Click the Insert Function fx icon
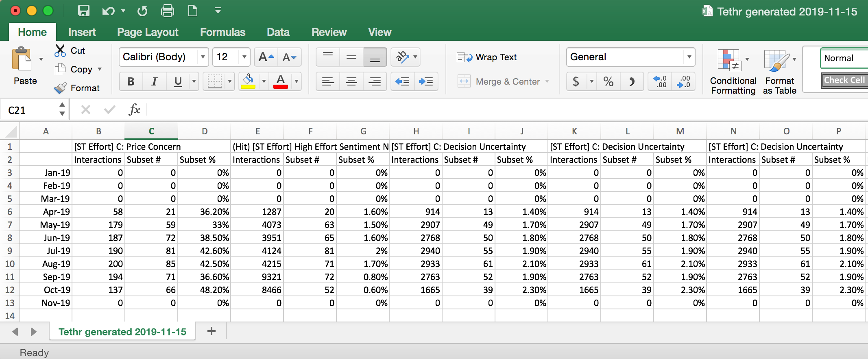This screenshot has height=359, width=868. (x=134, y=109)
